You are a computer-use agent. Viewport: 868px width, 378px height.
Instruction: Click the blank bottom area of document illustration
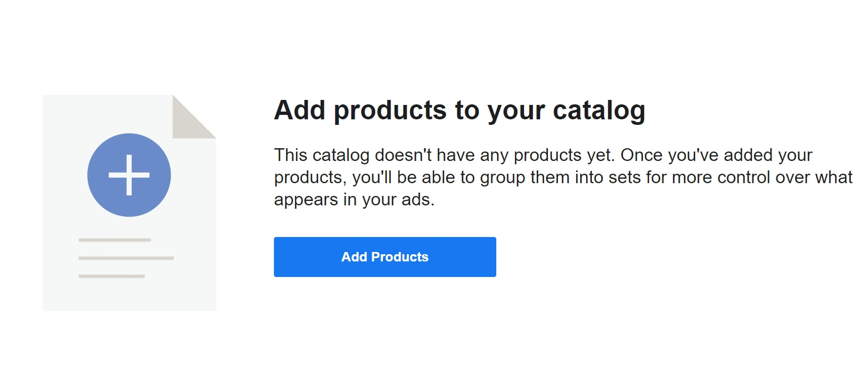(x=129, y=295)
